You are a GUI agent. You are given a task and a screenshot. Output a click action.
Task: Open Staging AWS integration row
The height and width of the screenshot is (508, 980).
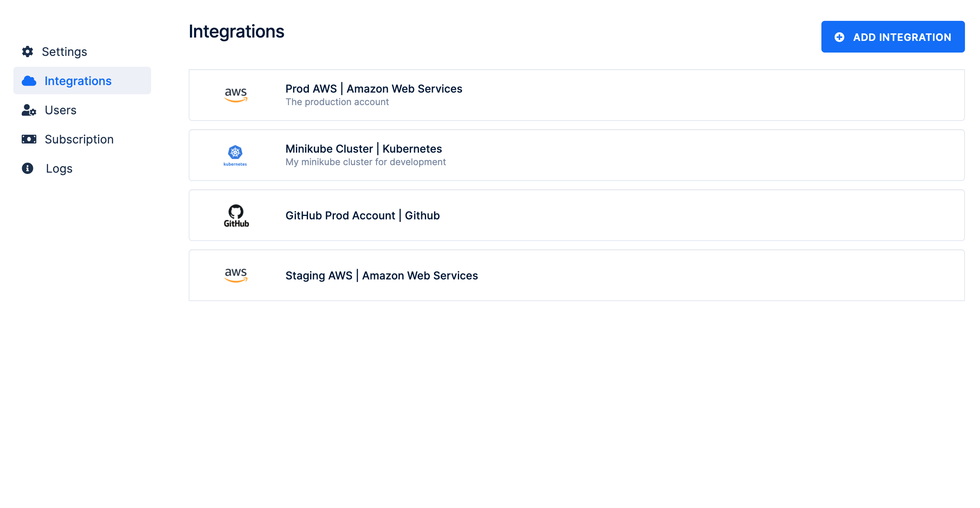coord(577,275)
